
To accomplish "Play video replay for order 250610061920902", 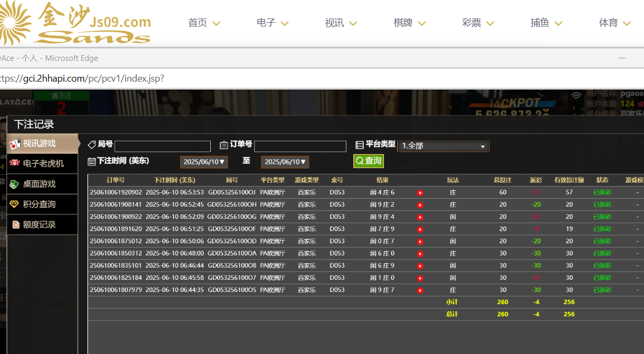I will click(x=420, y=193).
